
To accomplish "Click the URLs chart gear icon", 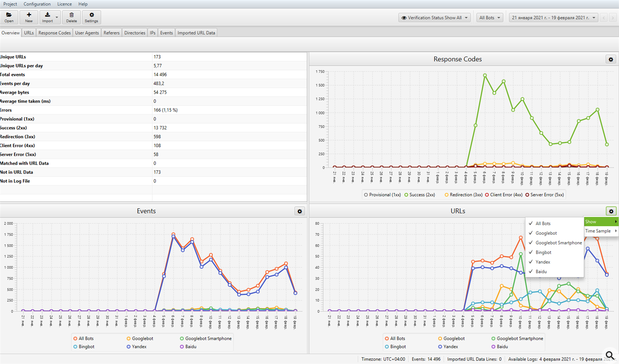I will [611, 211].
